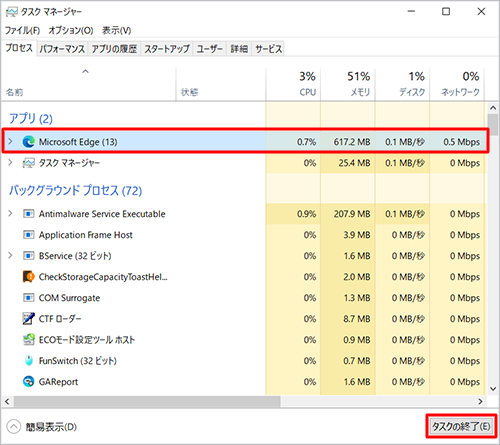
Task: Click the COM Surrogate icon
Action: [29, 298]
